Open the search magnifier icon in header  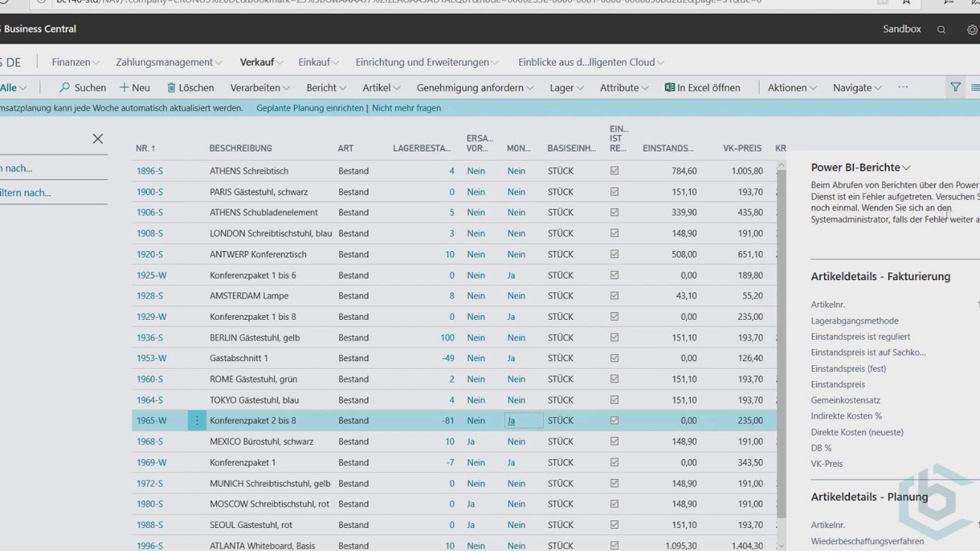[x=942, y=30]
